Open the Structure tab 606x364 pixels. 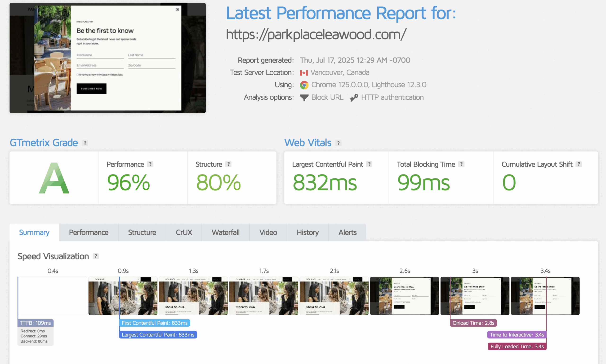click(x=142, y=232)
